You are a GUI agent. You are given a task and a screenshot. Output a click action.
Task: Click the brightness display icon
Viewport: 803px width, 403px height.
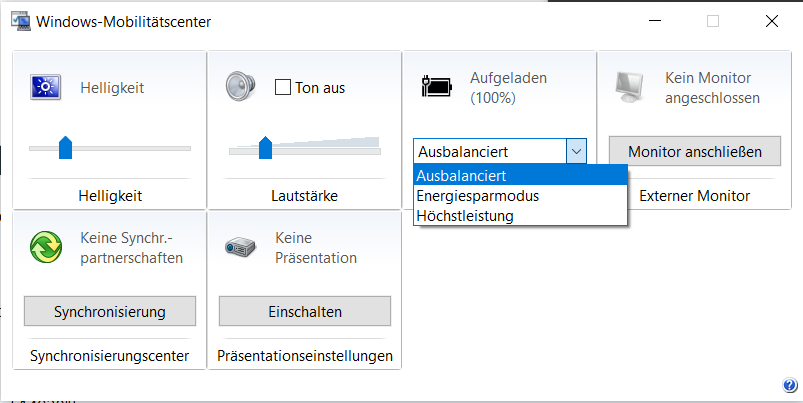pos(45,88)
